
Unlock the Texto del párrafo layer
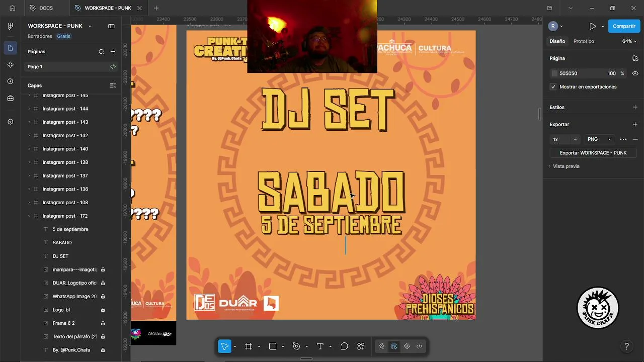tap(103, 337)
